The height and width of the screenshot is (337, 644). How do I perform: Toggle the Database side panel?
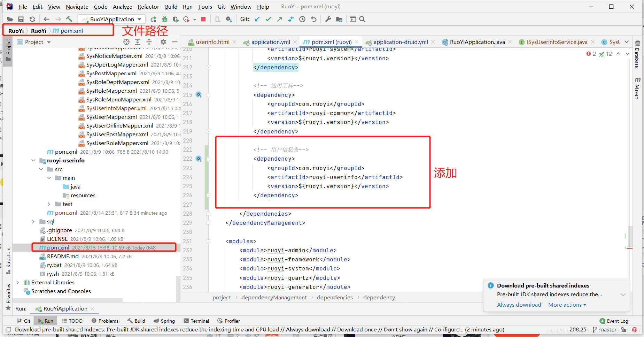[637, 54]
